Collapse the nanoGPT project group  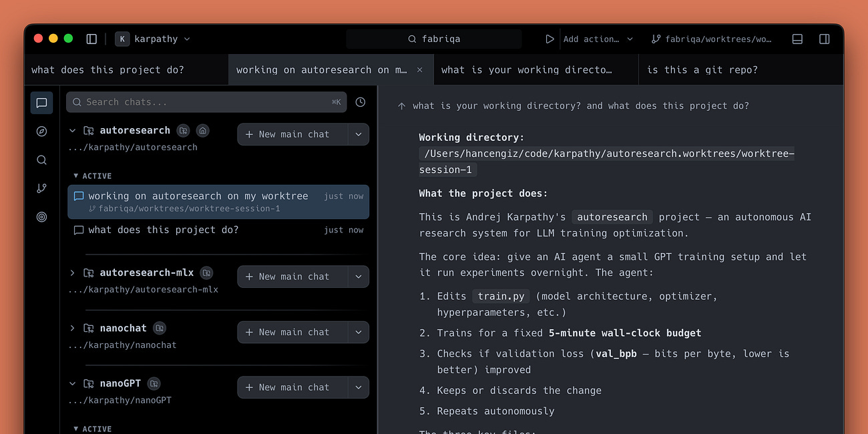pyautogui.click(x=72, y=383)
